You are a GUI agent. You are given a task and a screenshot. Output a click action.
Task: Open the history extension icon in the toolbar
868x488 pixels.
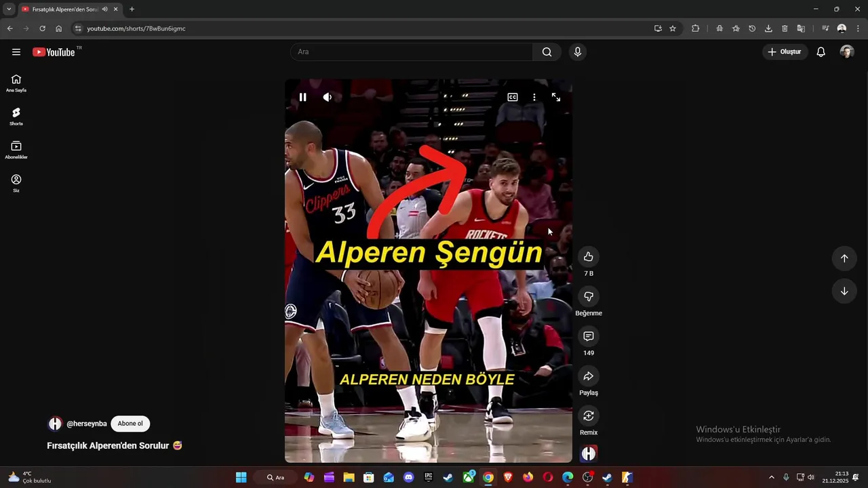[752, 28]
